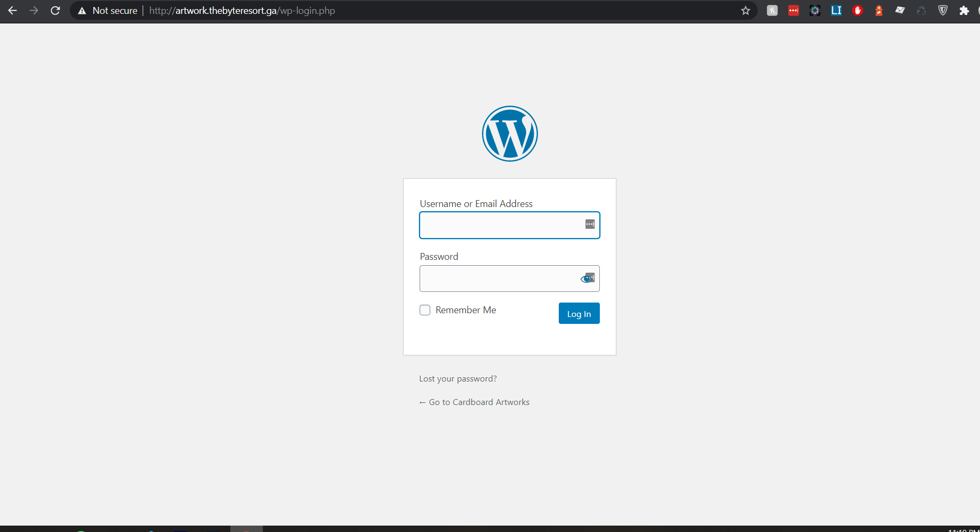Open the Honey extension icon

(772, 11)
